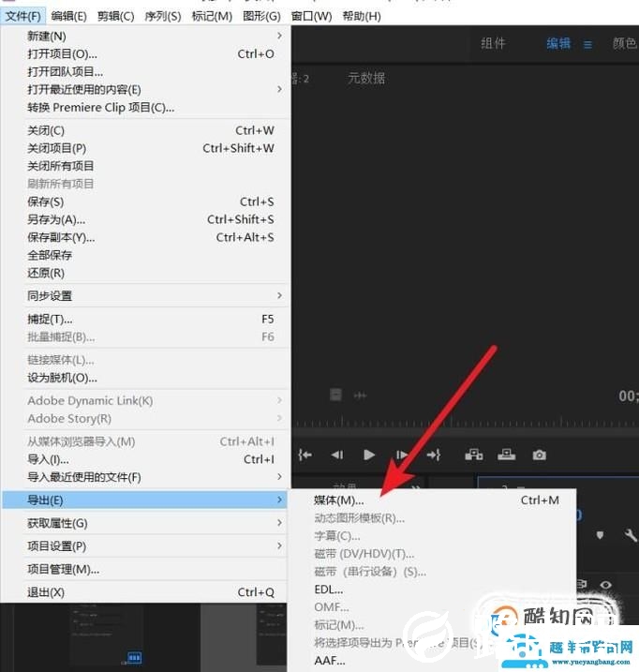
Task: Choose Open Team Project (打开团队项目)
Action: coord(146,71)
